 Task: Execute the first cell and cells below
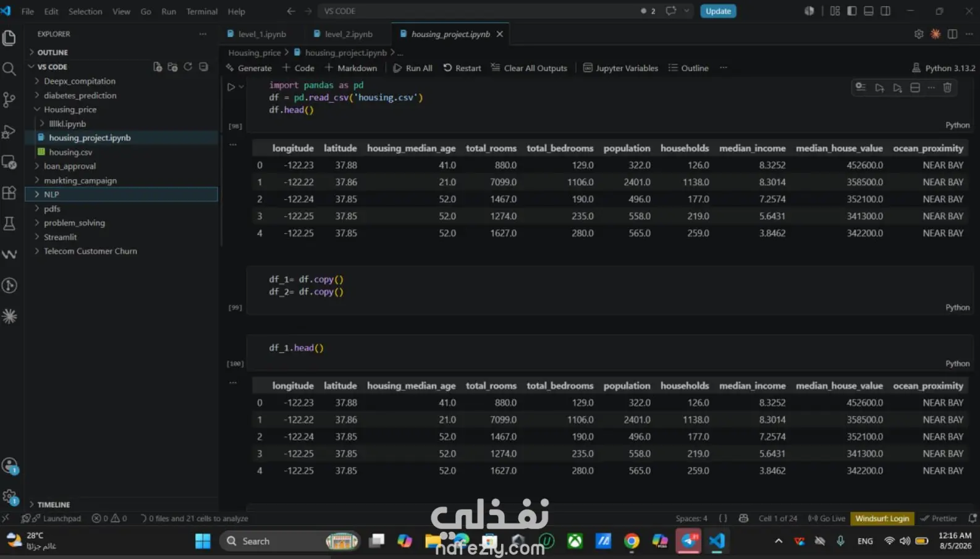click(897, 88)
